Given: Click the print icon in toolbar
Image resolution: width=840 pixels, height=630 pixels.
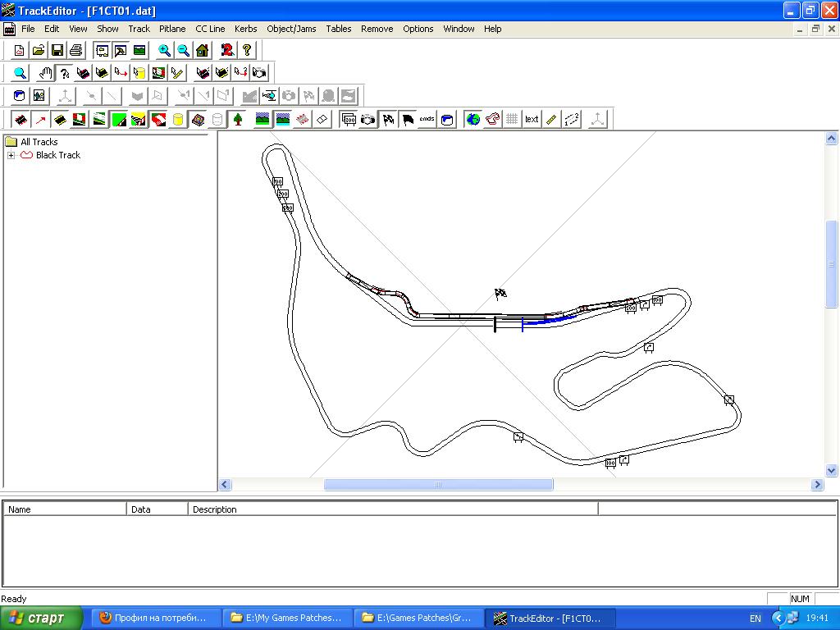Looking at the screenshot, I should pyautogui.click(x=76, y=51).
